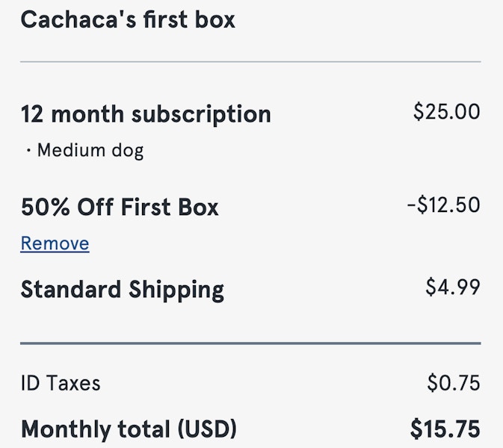The height and width of the screenshot is (448, 503).
Task: Click the $15.75 monthly total amount
Action: coord(445,429)
